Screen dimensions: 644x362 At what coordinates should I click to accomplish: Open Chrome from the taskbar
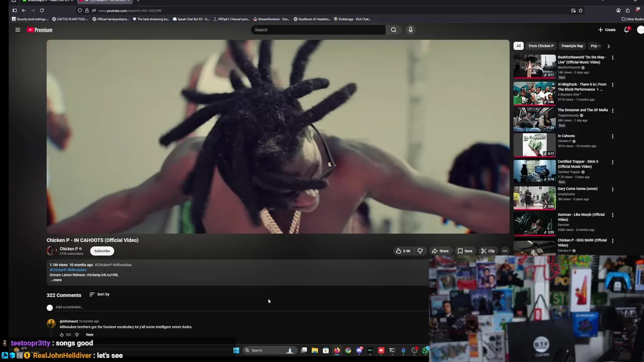348,350
